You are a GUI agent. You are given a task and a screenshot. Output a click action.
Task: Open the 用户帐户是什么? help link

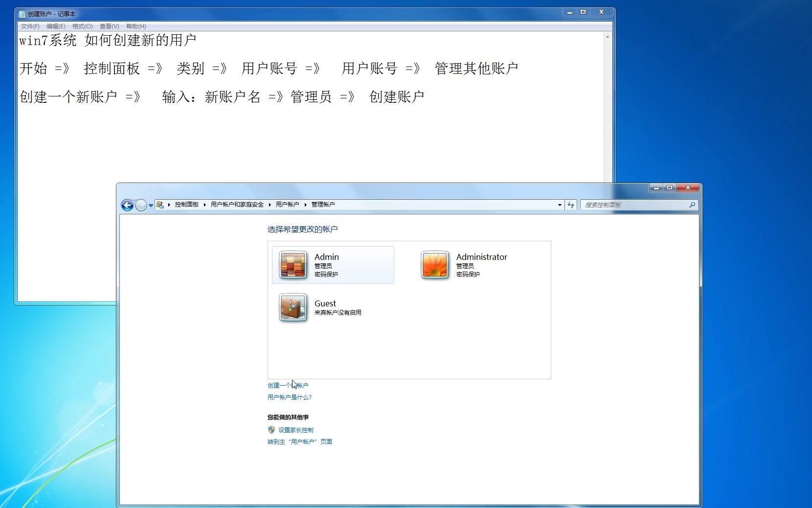290,397
